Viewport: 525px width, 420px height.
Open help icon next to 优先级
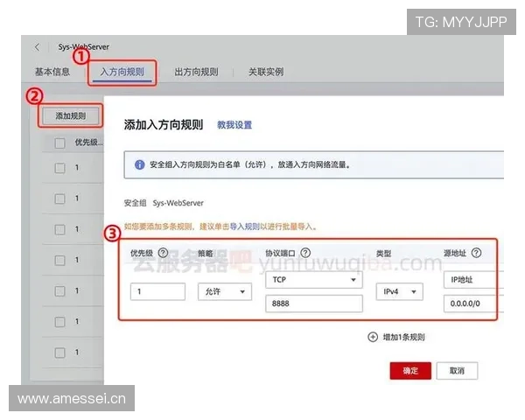[x=163, y=253]
